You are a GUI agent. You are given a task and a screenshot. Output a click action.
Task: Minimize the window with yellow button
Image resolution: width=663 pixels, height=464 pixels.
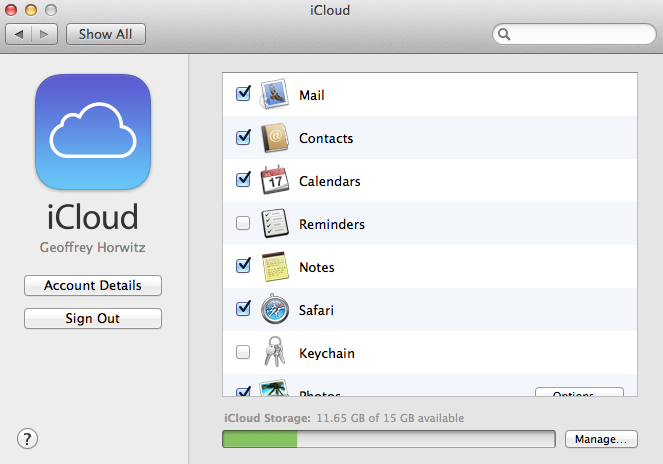click(x=31, y=10)
